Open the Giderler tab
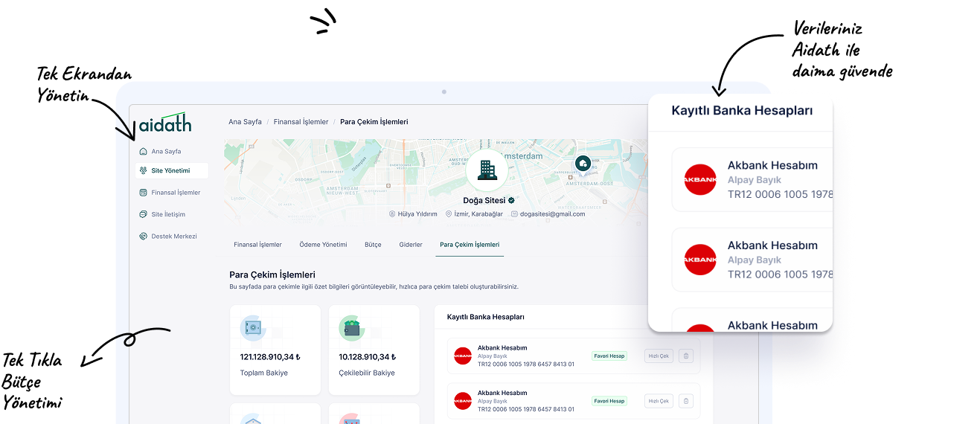Image resolution: width=980 pixels, height=424 pixels. pyautogui.click(x=411, y=245)
